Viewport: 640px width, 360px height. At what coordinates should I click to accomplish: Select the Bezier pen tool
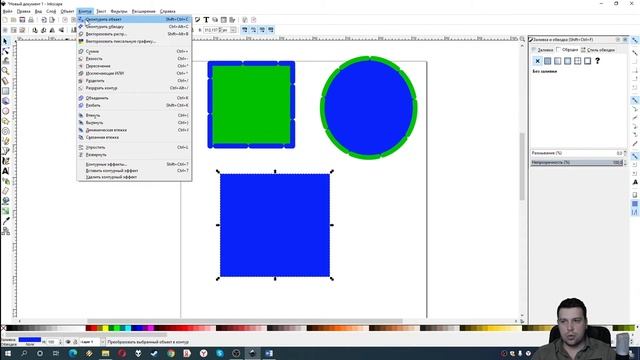(x=5, y=151)
